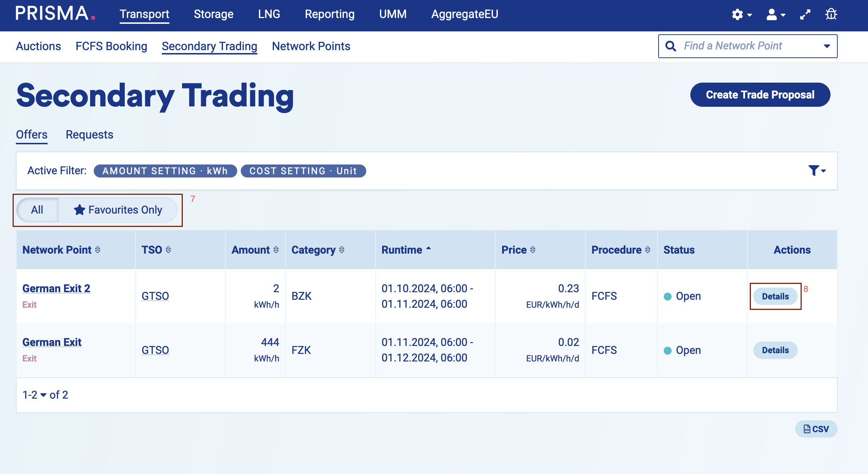Click the fullscreen expand arrows icon
Viewport: 868px width, 474px height.
(x=805, y=15)
